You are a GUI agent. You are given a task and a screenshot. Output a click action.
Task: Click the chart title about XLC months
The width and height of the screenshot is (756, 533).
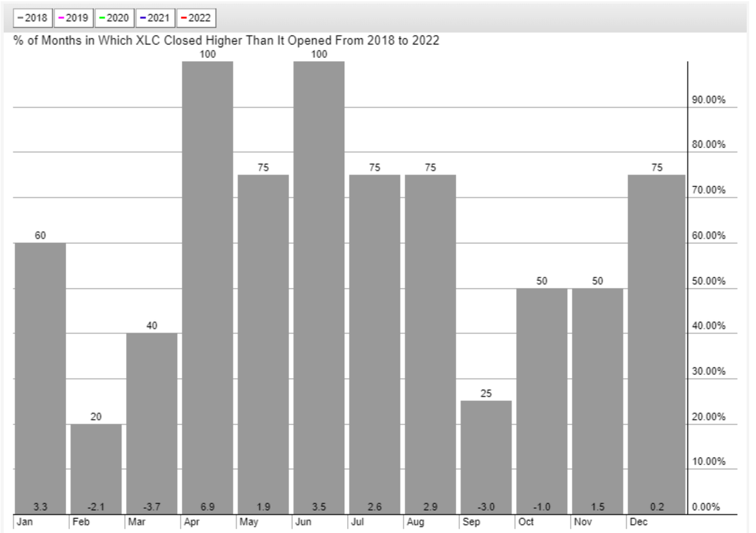(x=226, y=41)
